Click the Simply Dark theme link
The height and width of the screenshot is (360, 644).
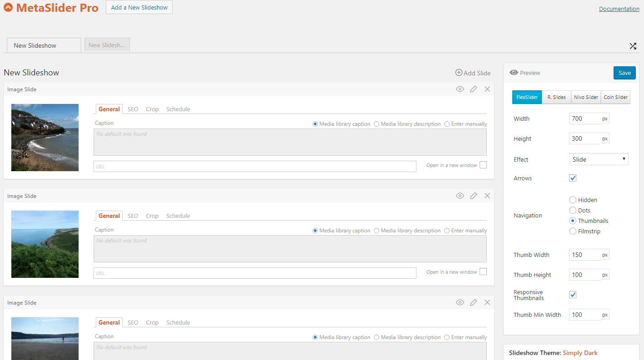click(580, 353)
